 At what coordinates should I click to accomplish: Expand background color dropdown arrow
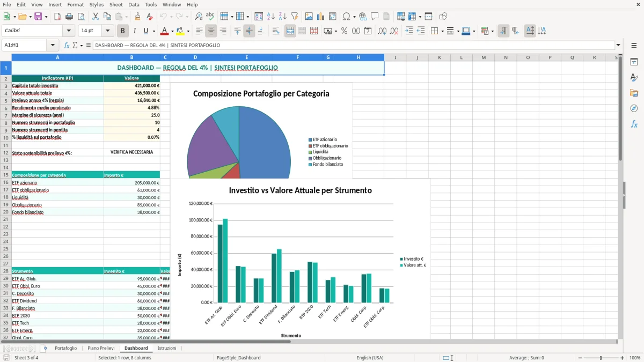coord(188,31)
